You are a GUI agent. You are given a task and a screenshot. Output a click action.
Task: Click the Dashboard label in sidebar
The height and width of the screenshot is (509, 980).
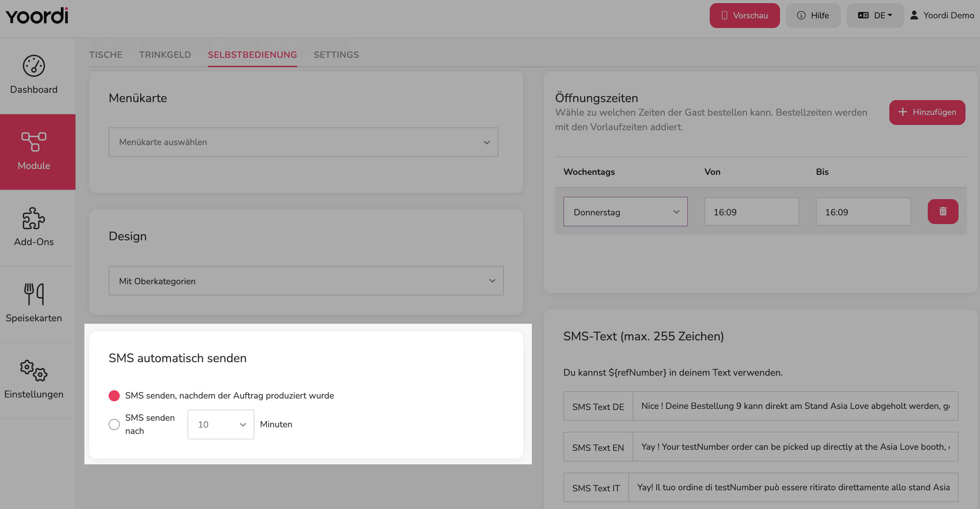click(x=34, y=89)
